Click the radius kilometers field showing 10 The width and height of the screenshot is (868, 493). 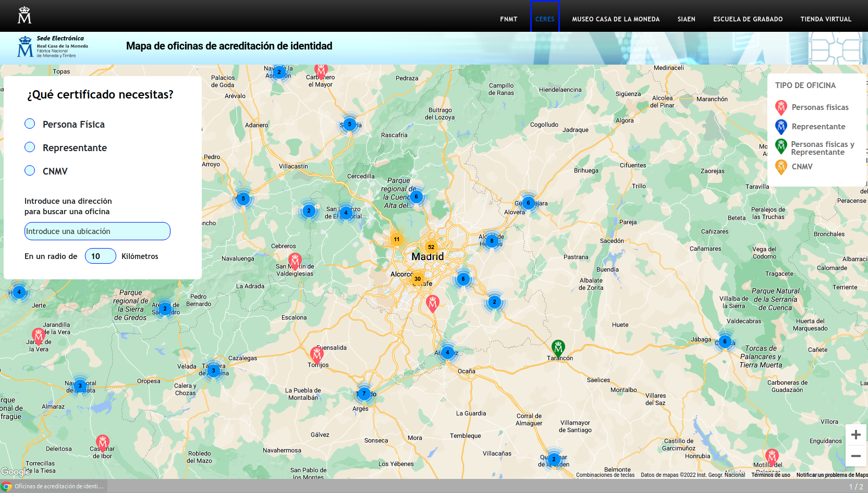tap(101, 256)
